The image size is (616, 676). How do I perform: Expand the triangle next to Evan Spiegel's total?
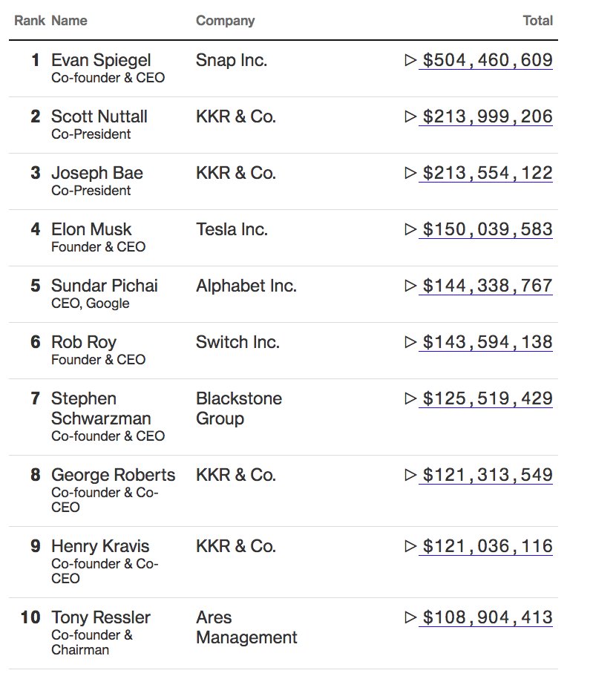click(x=410, y=60)
